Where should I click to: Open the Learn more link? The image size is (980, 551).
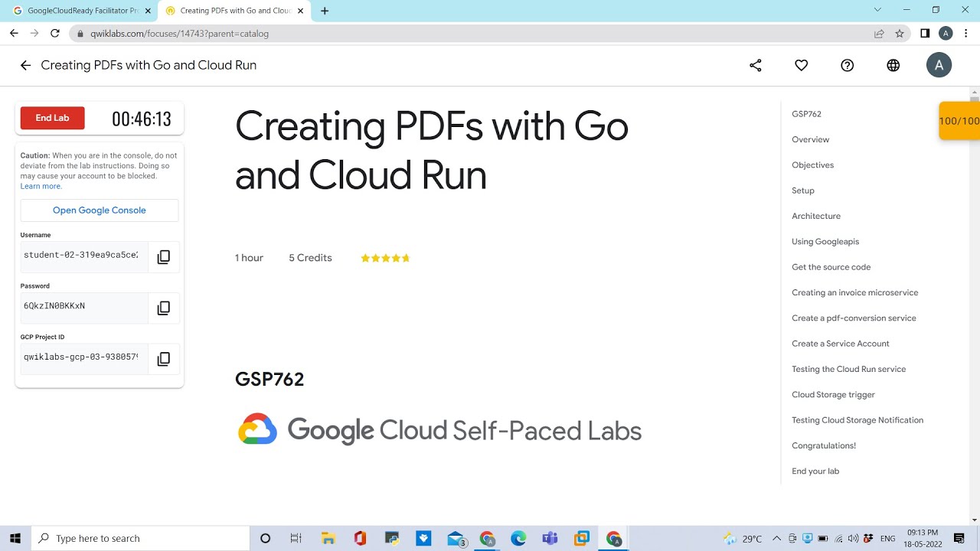pyautogui.click(x=41, y=187)
